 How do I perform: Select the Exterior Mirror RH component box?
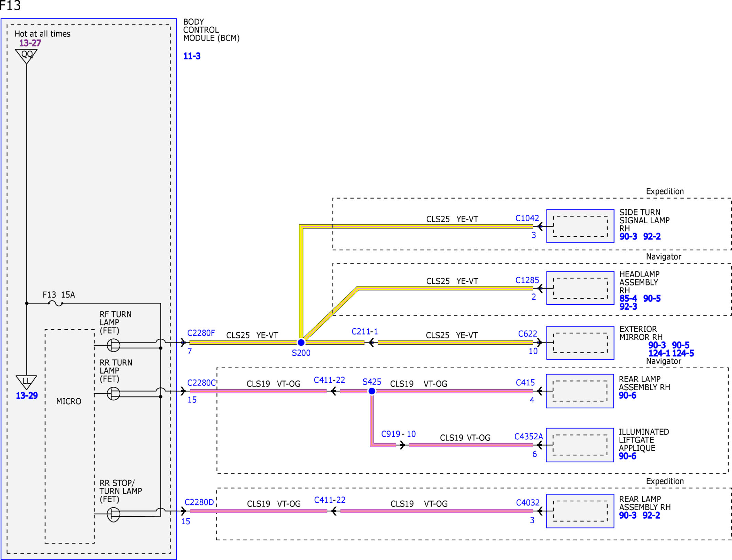pyautogui.click(x=580, y=343)
